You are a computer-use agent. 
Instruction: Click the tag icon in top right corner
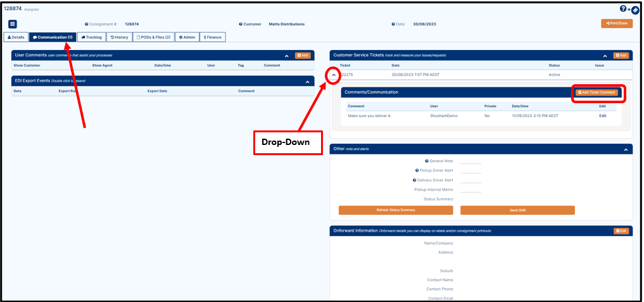tap(635, 9)
